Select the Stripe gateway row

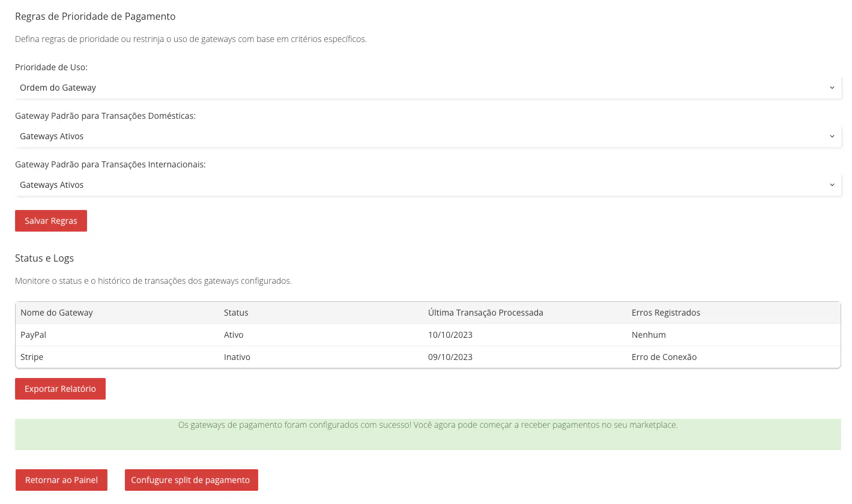click(x=32, y=357)
